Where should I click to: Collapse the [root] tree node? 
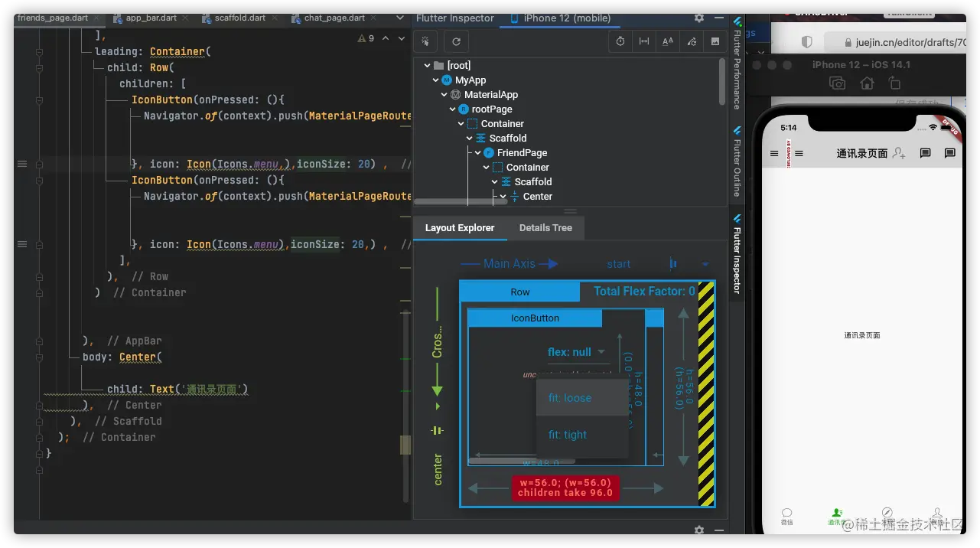[x=427, y=66]
